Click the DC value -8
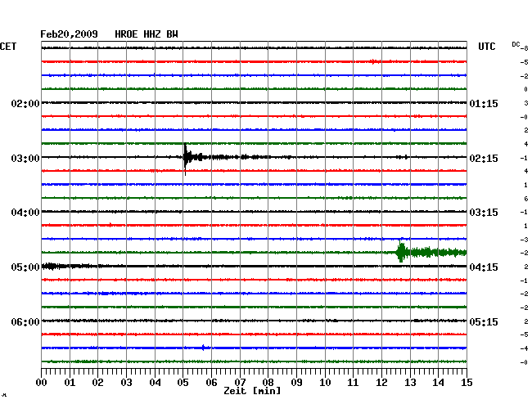The height and width of the screenshot is (404, 532). (x=525, y=48)
